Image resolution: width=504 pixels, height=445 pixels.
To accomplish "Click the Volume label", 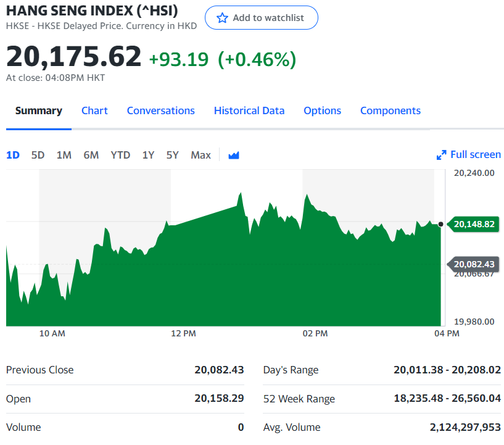I will click(x=23, y=427).
